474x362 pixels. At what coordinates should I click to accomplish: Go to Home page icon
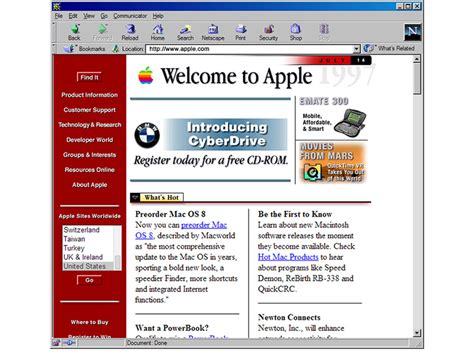coord(158,32)
